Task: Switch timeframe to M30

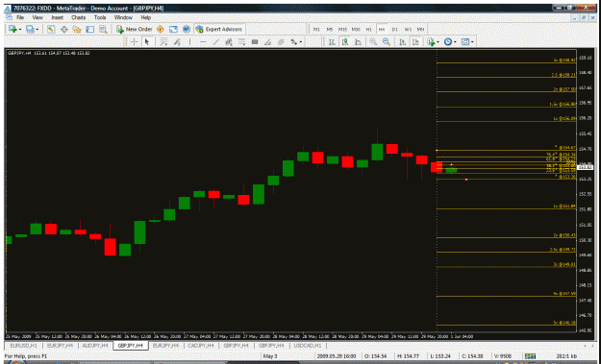Action: coord(356,30)
